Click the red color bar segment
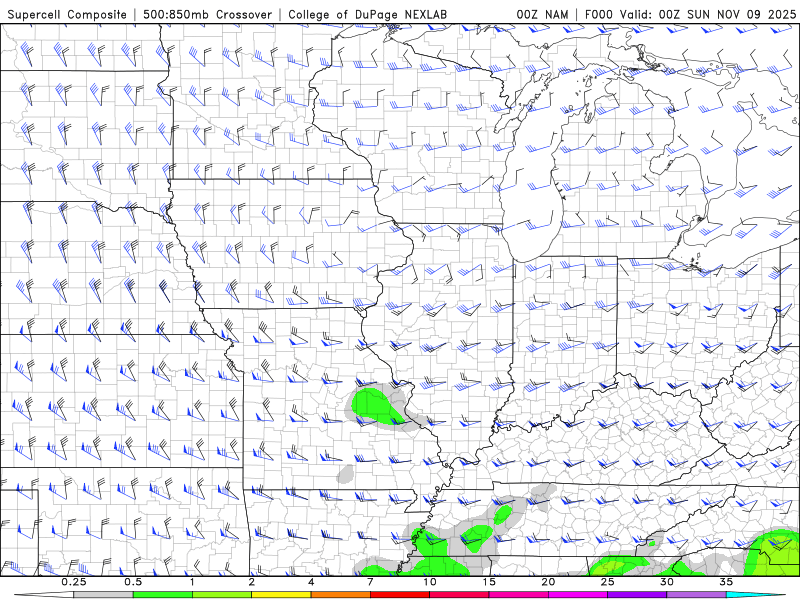800x600 pixels. click(x=399, y=595)
